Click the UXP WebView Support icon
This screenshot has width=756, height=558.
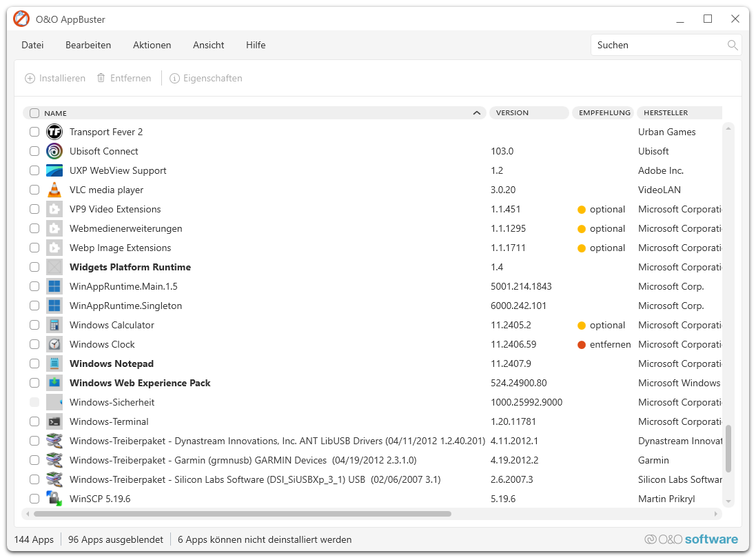click(x=54, y=170)
